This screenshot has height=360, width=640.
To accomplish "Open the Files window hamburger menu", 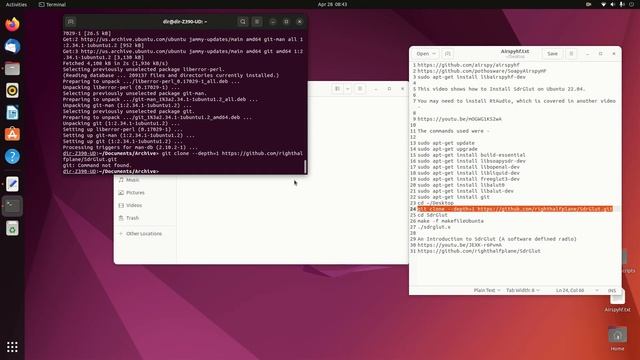I will pos(360,89).
